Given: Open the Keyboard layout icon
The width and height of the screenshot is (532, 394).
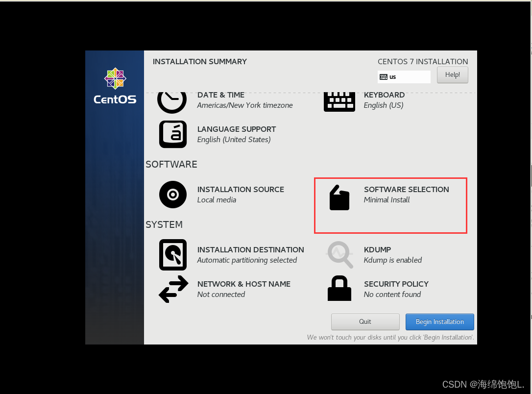Looking at the screenshot, I should click(339, 102).
